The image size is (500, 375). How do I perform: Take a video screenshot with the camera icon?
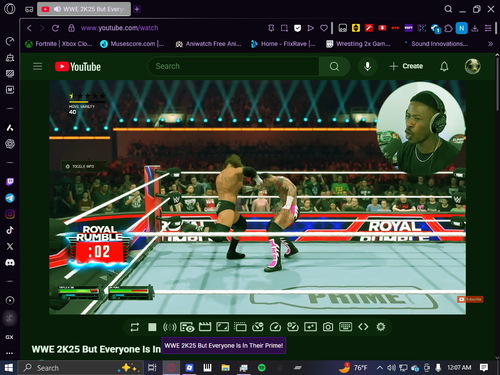[x=328, y=327]
